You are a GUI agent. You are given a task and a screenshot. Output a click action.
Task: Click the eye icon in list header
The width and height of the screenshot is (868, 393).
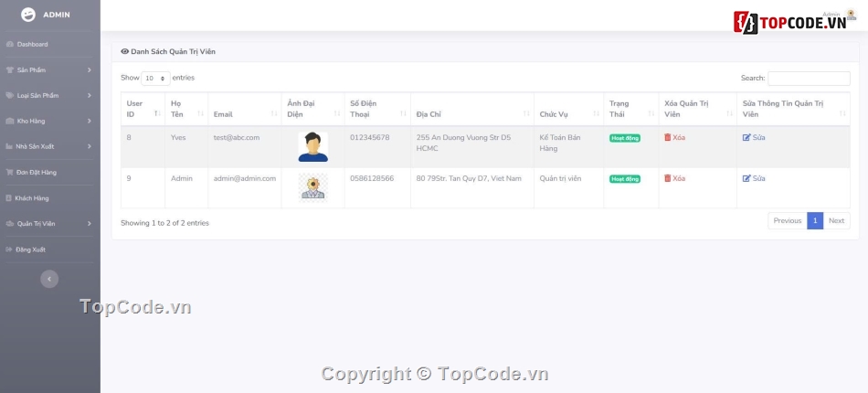point(124,51)
